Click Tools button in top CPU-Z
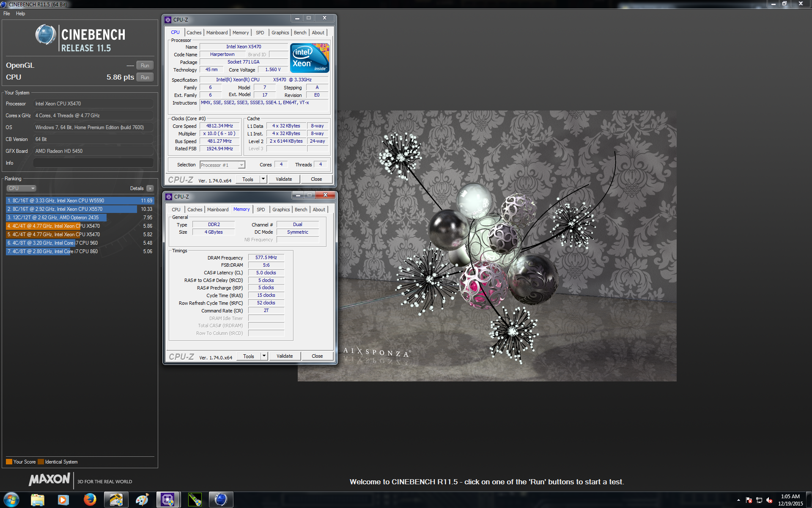The width and height of the screenshot is (812, 508). [x=248, y=179]
